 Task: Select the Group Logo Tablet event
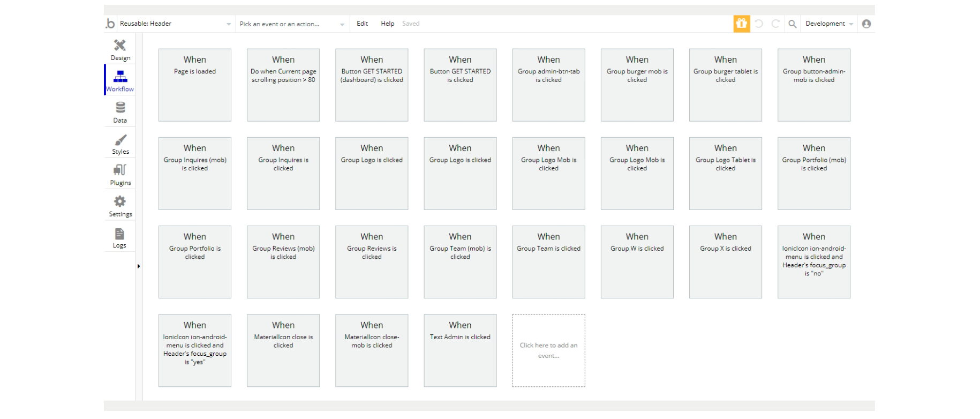[726, 174]
